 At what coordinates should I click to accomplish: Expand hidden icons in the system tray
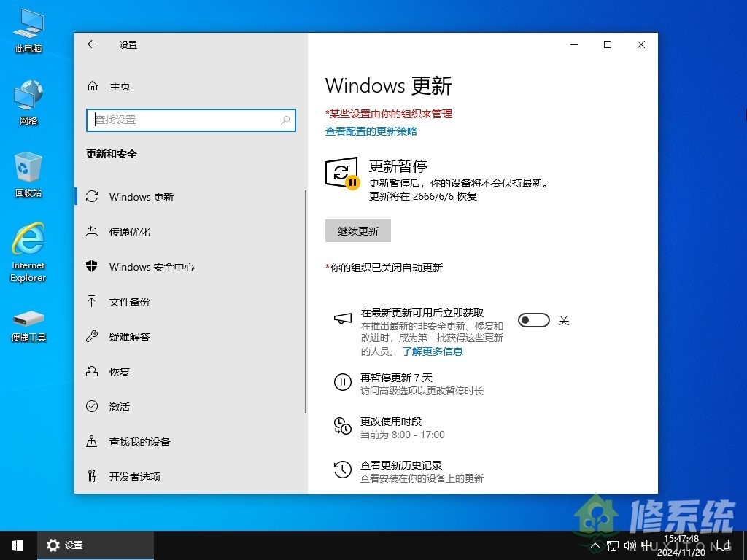pos(595,545)
